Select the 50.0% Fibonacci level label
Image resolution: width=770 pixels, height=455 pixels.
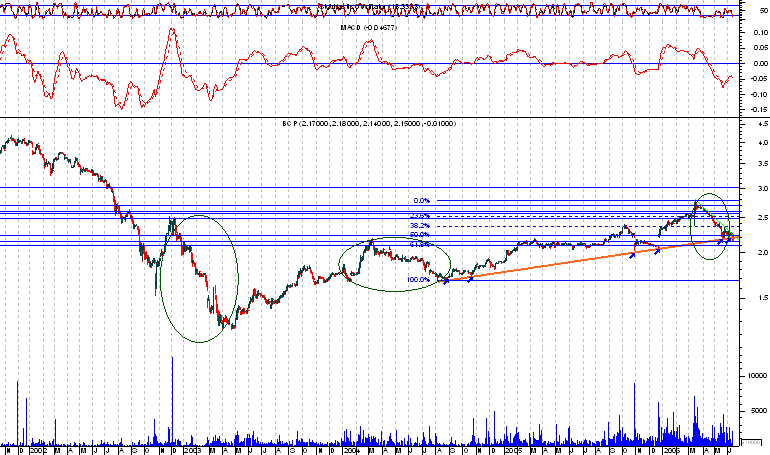[420, 235]
